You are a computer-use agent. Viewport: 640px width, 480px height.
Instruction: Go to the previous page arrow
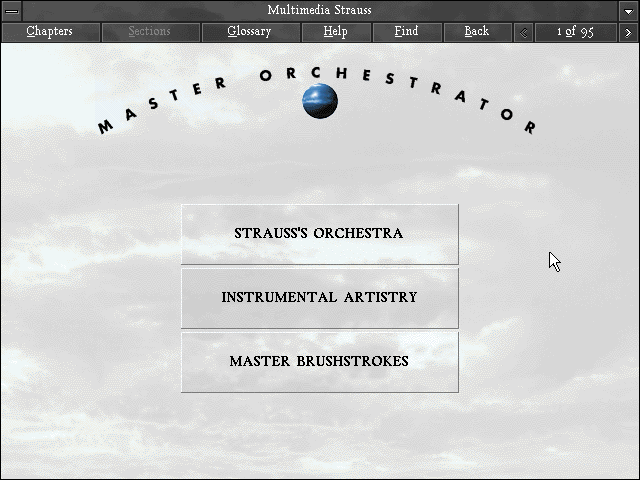pos(524,32)
